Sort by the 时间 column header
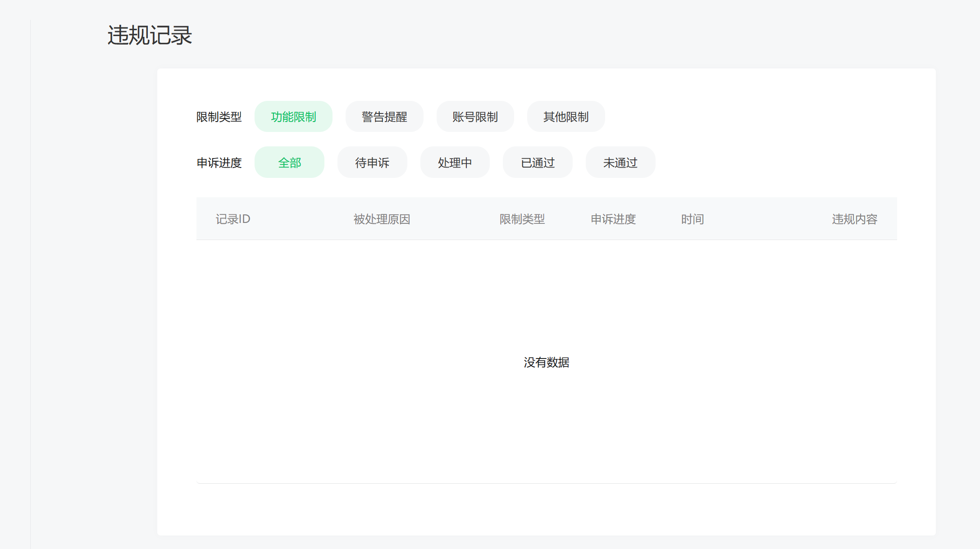Image resolution: width=980 pixels, height=549 pixels. click(693, 219)
